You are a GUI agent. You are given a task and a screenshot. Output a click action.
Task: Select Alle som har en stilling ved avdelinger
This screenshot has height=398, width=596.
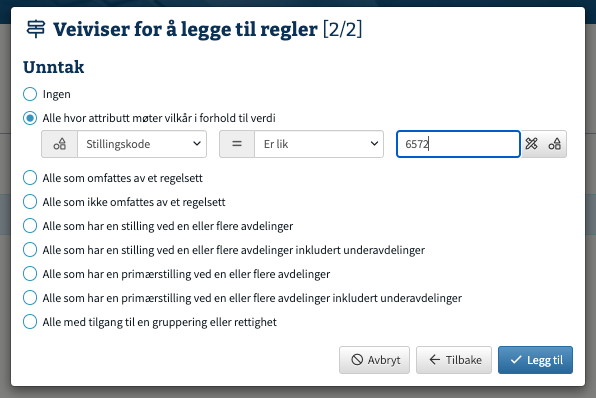point(30,226)
